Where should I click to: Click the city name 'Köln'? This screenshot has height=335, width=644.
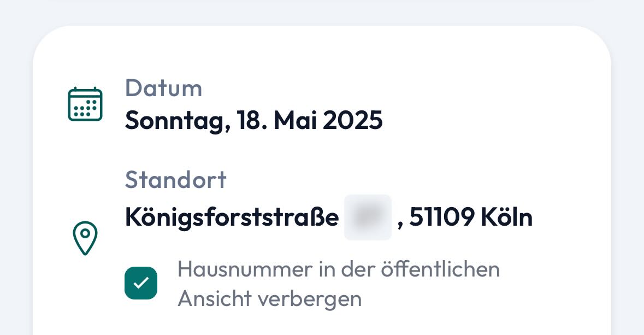(x=506, y=217)
